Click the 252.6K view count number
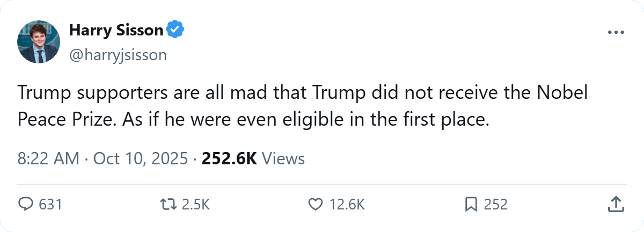644x232 pixels. [x=229, y=159]
